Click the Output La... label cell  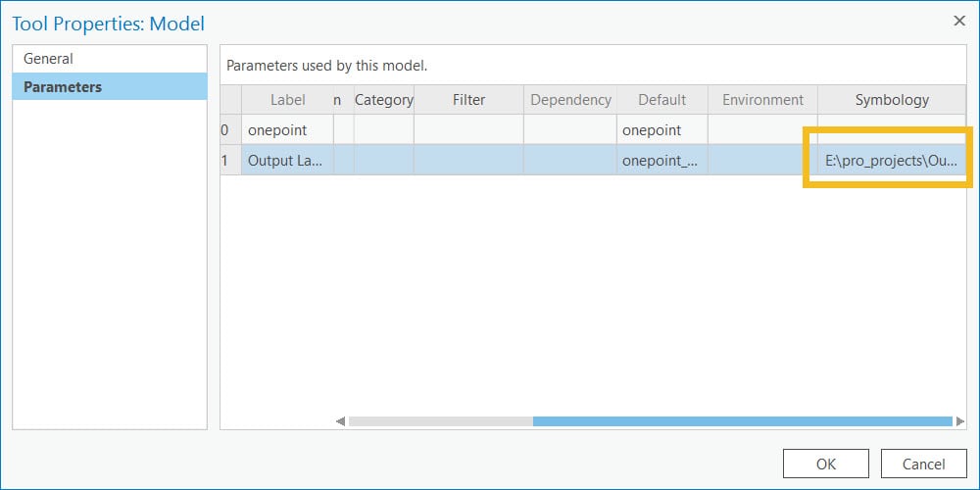click(x=287, y=160)
